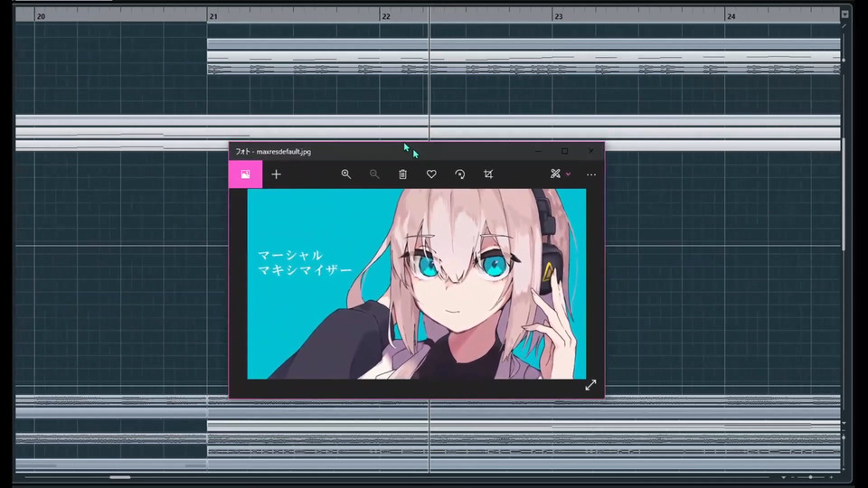Click the vertical zoom slider handle

844,437
